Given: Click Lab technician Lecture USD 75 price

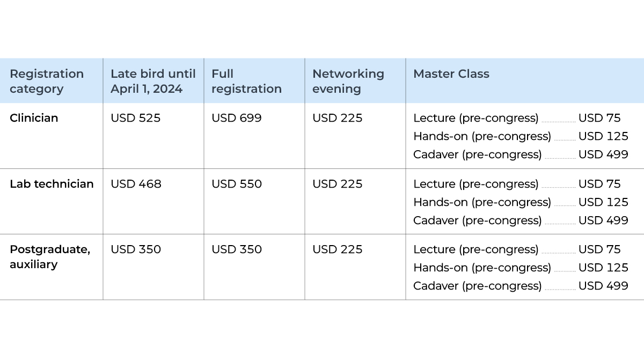Looking at the screenshot, I should tap(599, 184).
